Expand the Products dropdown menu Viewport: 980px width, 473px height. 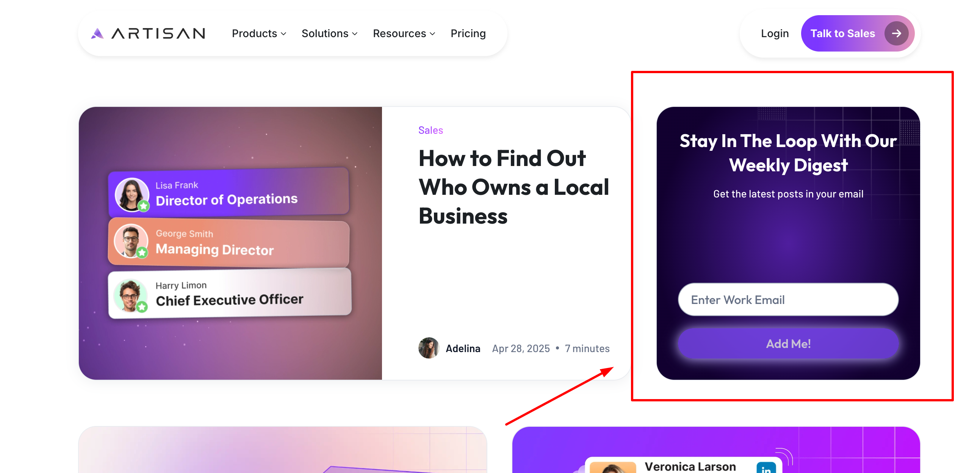(259, 33)
